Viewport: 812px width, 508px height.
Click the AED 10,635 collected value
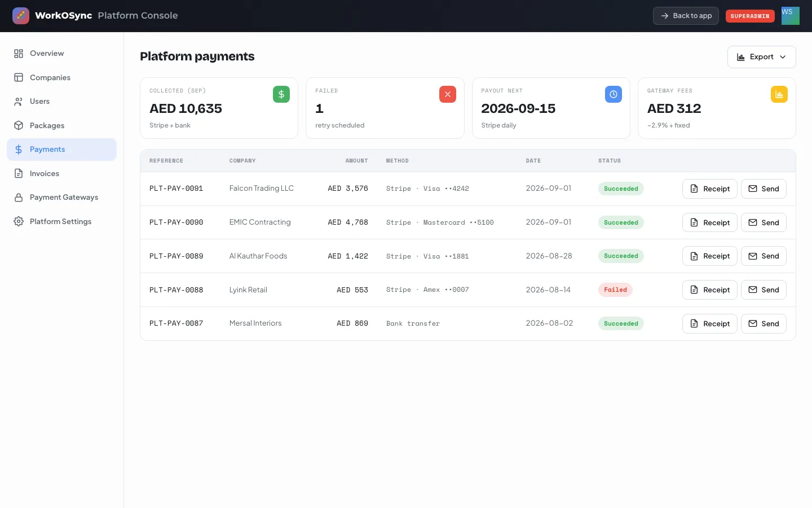[x=186, y=108]
